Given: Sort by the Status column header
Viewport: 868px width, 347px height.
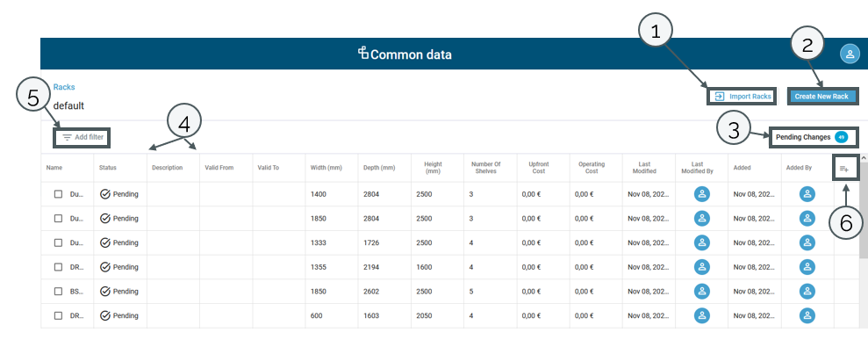Looking at the screenshot, I should tap(108, 168).
